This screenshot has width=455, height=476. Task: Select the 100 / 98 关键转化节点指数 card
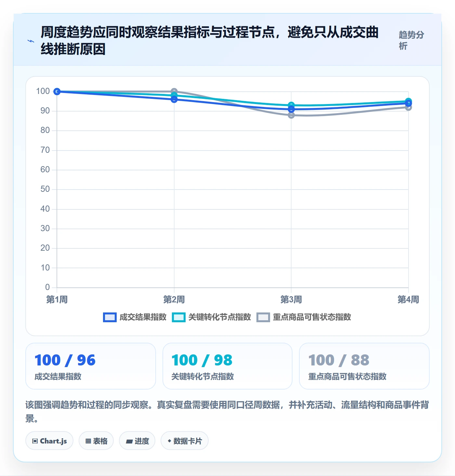click(227, 366)
